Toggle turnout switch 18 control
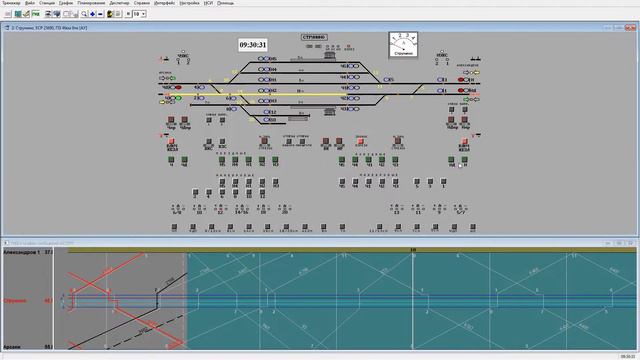The image size is (640, 360). tap(263, 209)
